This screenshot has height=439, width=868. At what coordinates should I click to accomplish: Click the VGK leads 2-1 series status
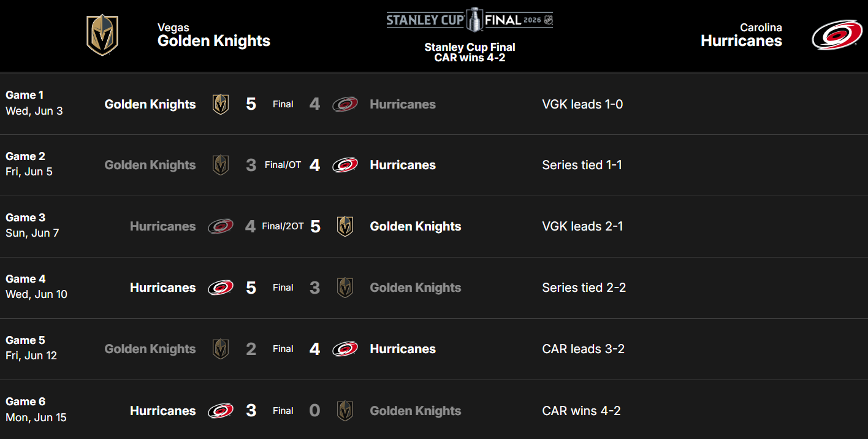click(x=582, y=226)
